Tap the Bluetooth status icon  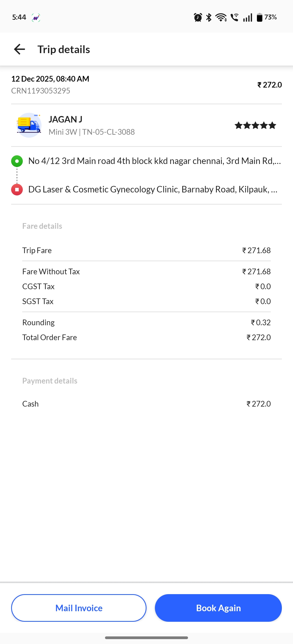[209, 18]
